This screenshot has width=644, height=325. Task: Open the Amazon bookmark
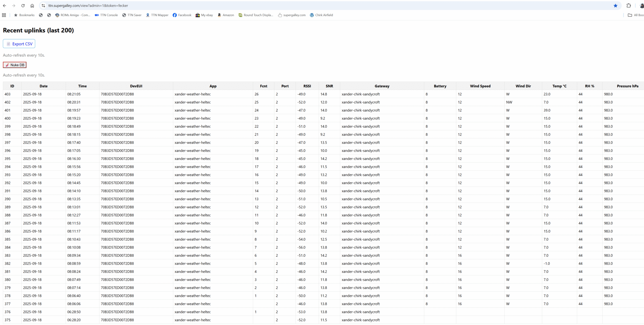pyautogui.click(x=225, y=15)
